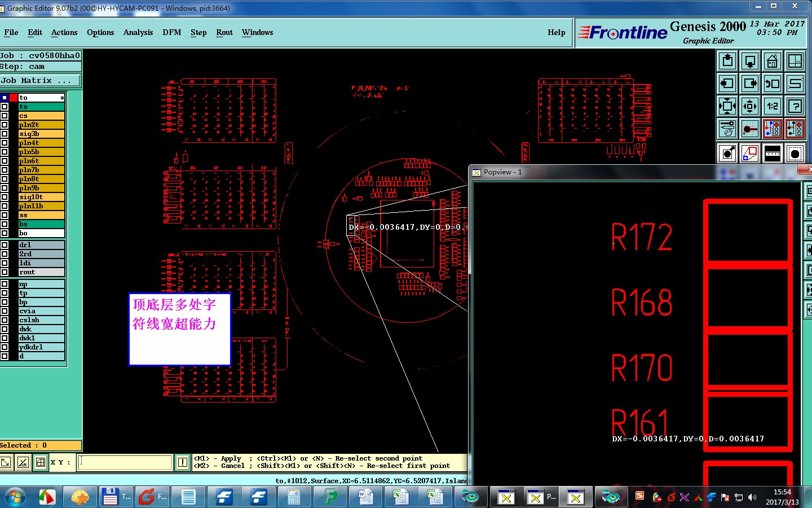
Task: Open the File menu
Action: coord(11,32)
